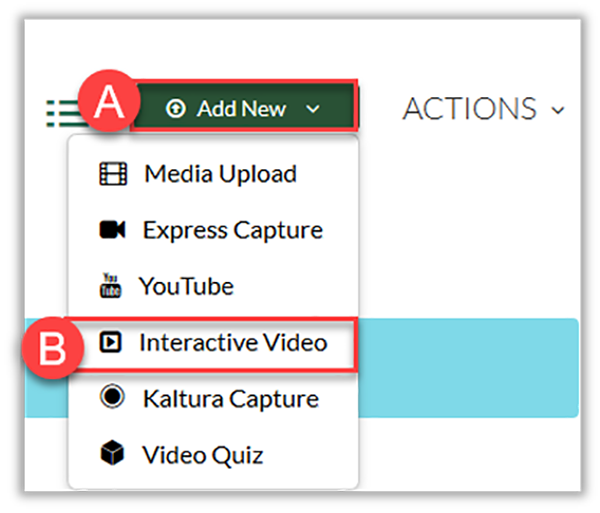Image resolution: width=600 pixels, height=513 pixels.
Task: Click the Kaltura Capture record icon
Action: [113, 398]
